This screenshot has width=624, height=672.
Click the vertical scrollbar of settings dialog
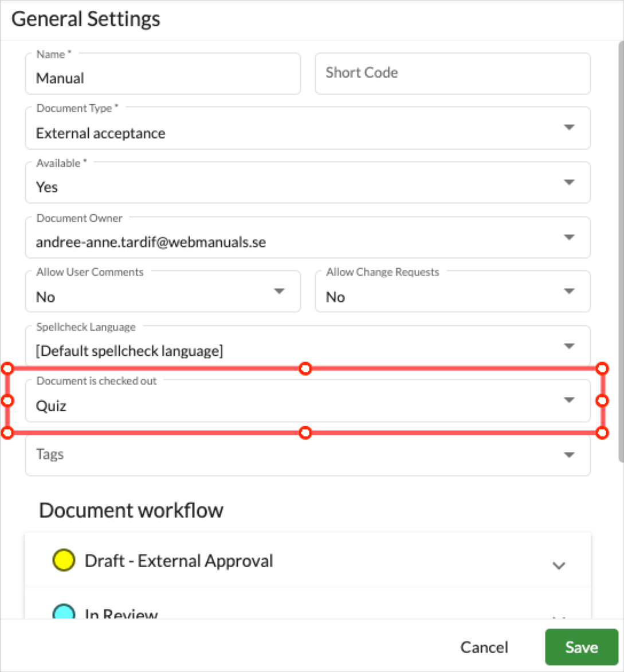621,251
